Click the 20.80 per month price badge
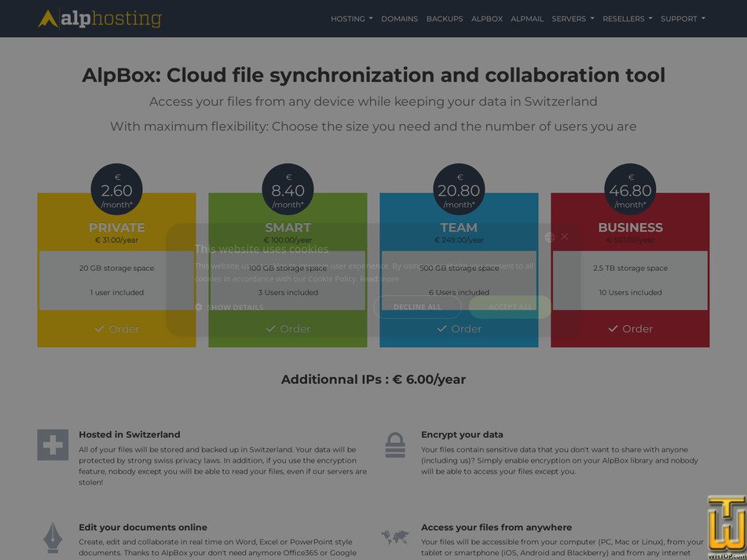 pyautogui.click(x=459, y=189)
